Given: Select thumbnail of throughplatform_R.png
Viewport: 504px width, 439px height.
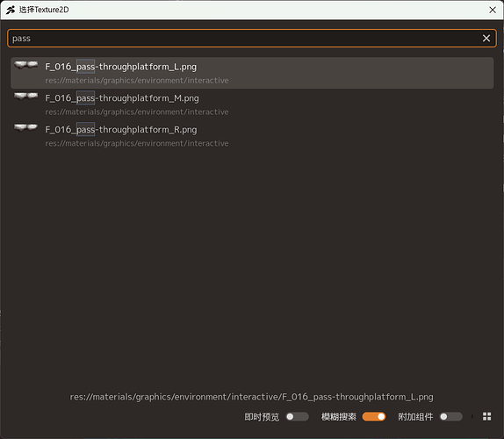Looking at the screenshot, I should [25, 128].
